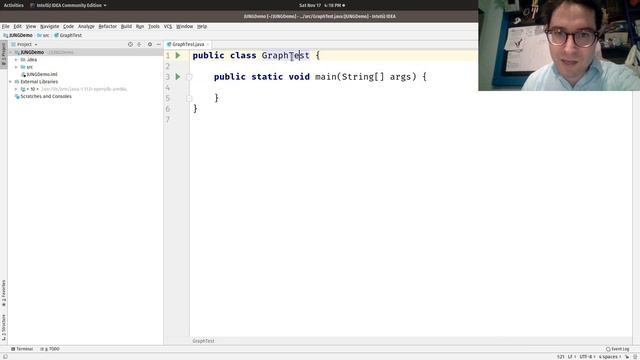Image resolution: width=640 pixels, height=360 pixels.
Task: Open the TODO tool window
Action: coord(50,349)
